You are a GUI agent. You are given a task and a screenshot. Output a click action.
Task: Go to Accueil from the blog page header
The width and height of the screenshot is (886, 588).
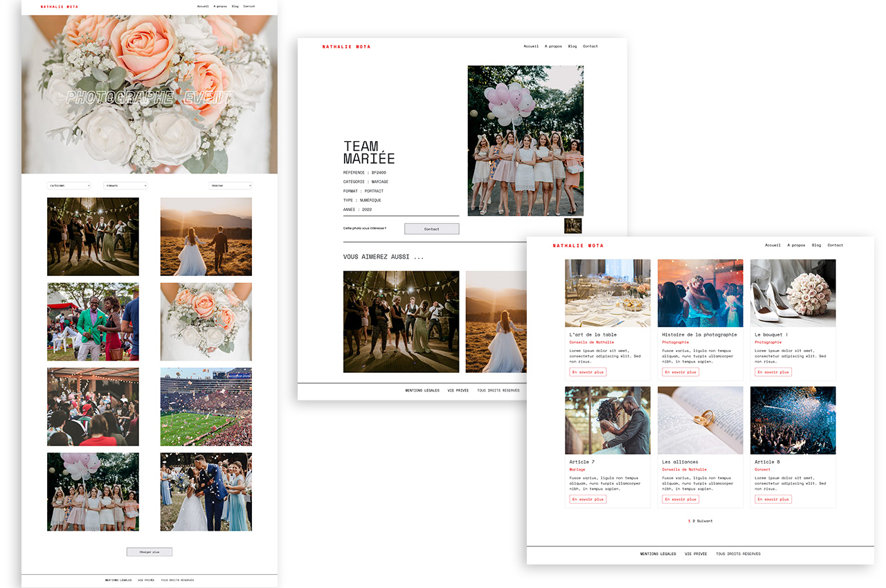[772, 245]
